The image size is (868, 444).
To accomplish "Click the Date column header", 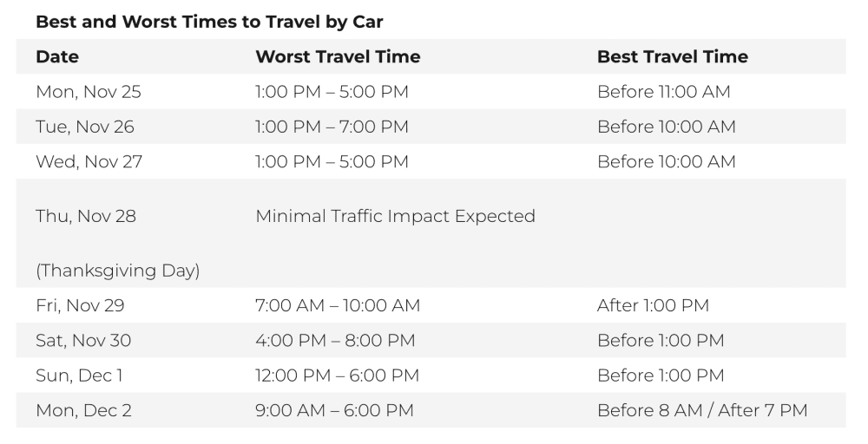I will [x=57, y=56].
